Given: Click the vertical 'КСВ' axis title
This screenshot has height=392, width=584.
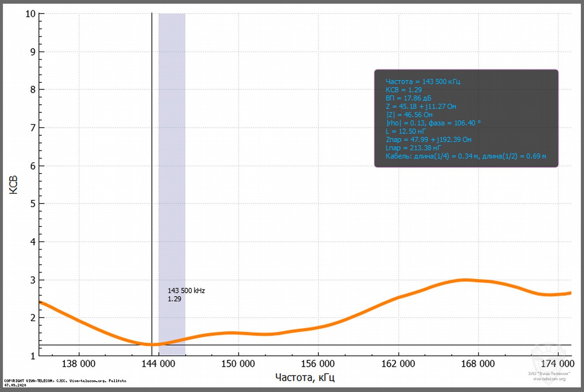Looking at the screenshot, I should click(x=14, y=185).
